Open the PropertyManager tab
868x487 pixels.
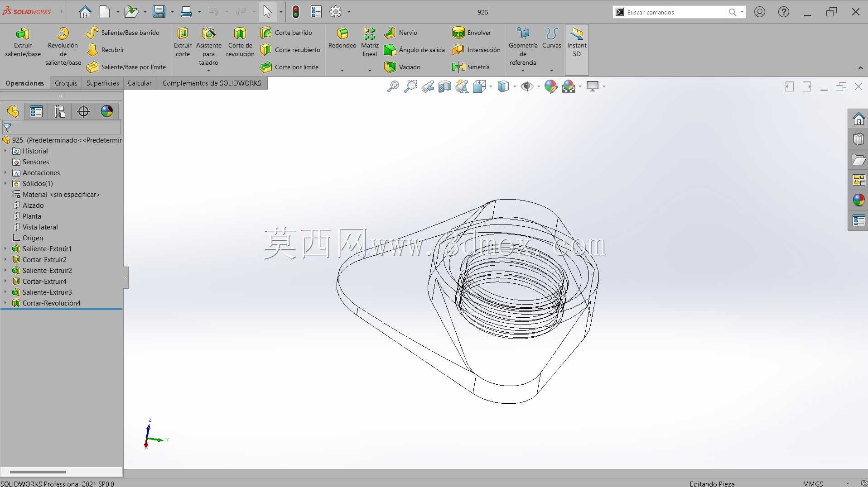click(36, 111)
